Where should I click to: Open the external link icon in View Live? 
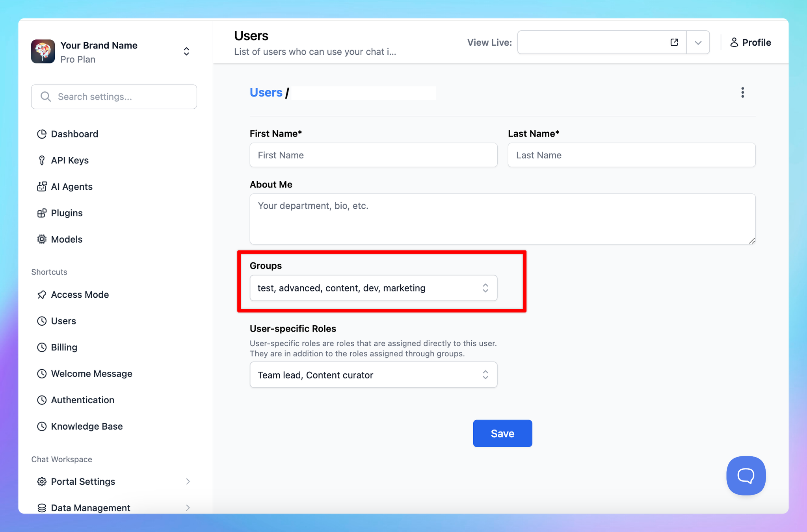point(674,43)
